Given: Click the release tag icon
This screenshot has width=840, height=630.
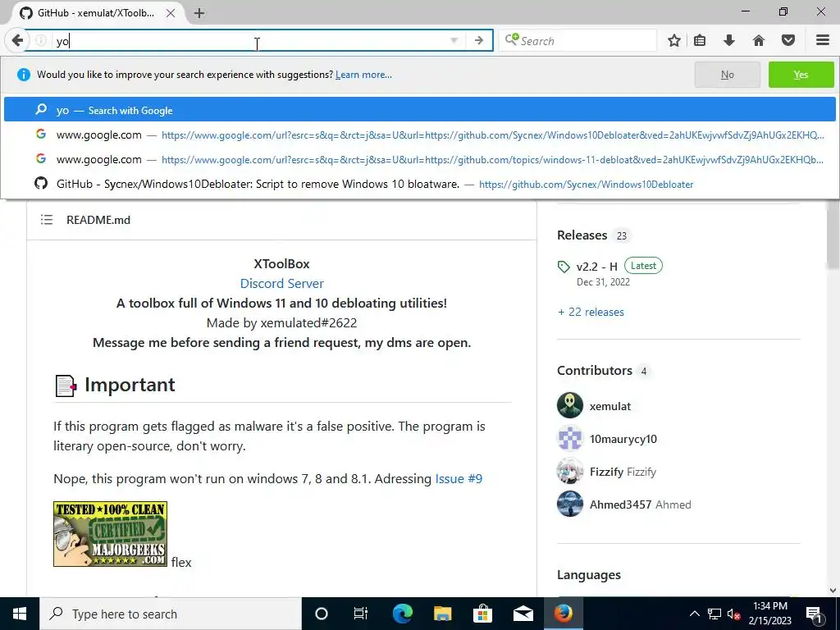Looking at the screenshot, I should click(563, 267).
